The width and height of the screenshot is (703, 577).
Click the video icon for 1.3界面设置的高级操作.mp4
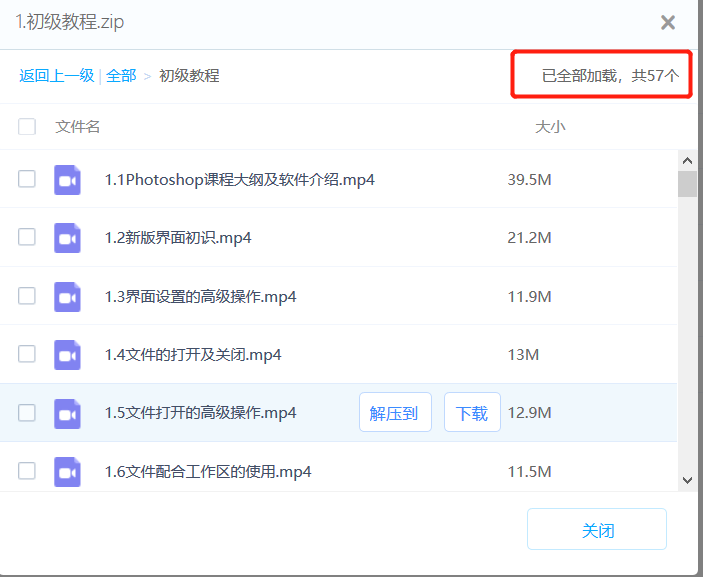point(67,296)
